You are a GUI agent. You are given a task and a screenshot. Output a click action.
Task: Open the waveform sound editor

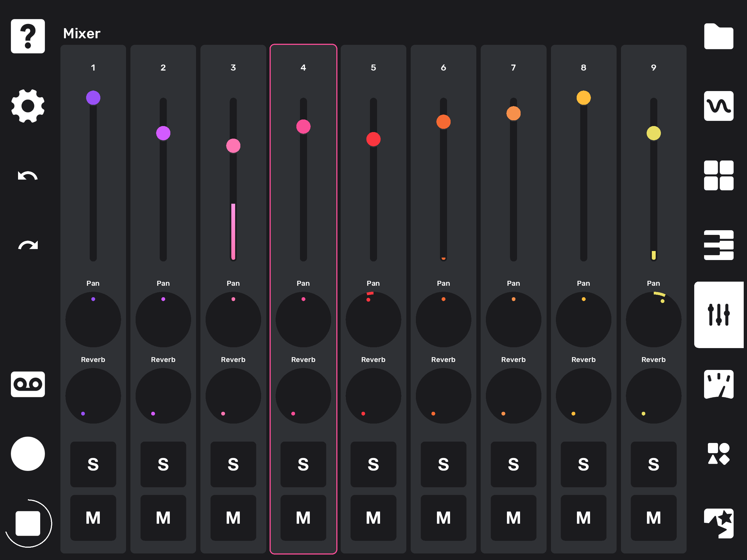pos(719,106)
